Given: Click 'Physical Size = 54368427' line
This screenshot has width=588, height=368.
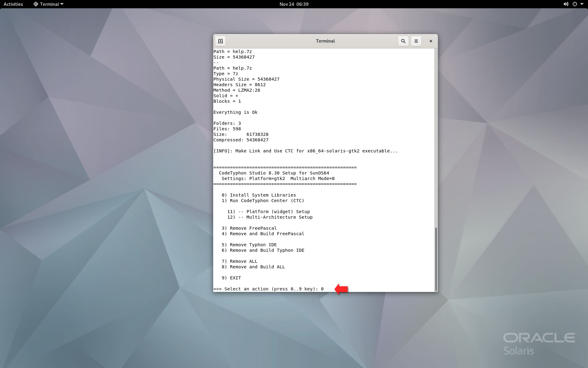Looking at the screenshot, I should [x=247, y=79].
